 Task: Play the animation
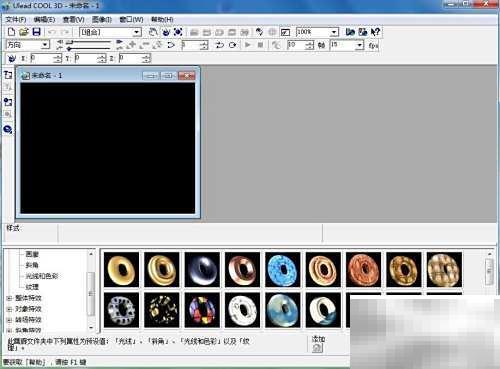(248, 45)
